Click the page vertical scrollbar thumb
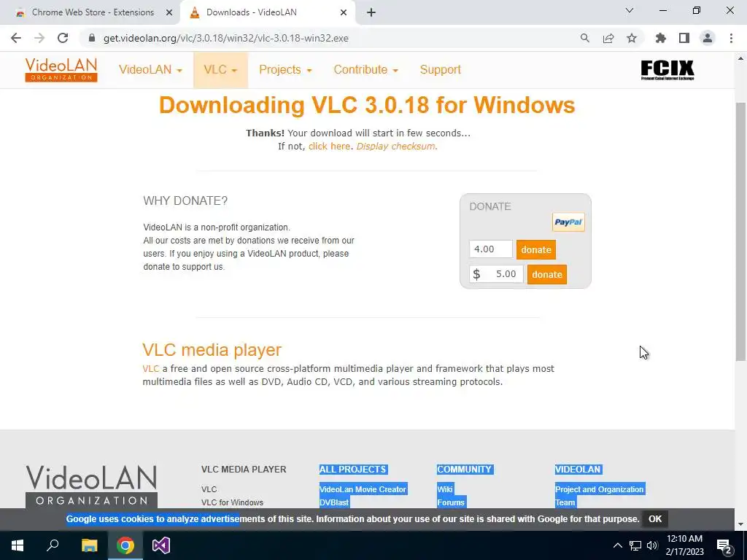The image size is (747, 560). (740, 232)
